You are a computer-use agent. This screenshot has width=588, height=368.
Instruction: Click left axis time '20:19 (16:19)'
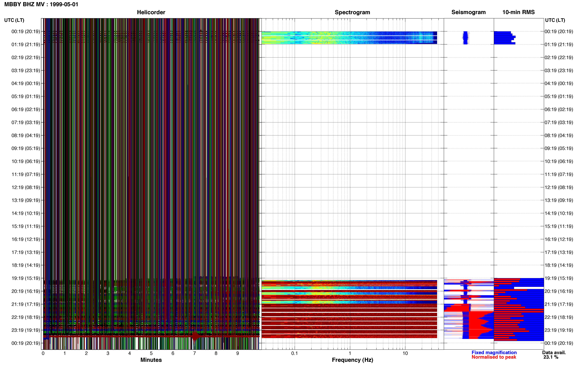pyautogui.click(x=26, y=291)
